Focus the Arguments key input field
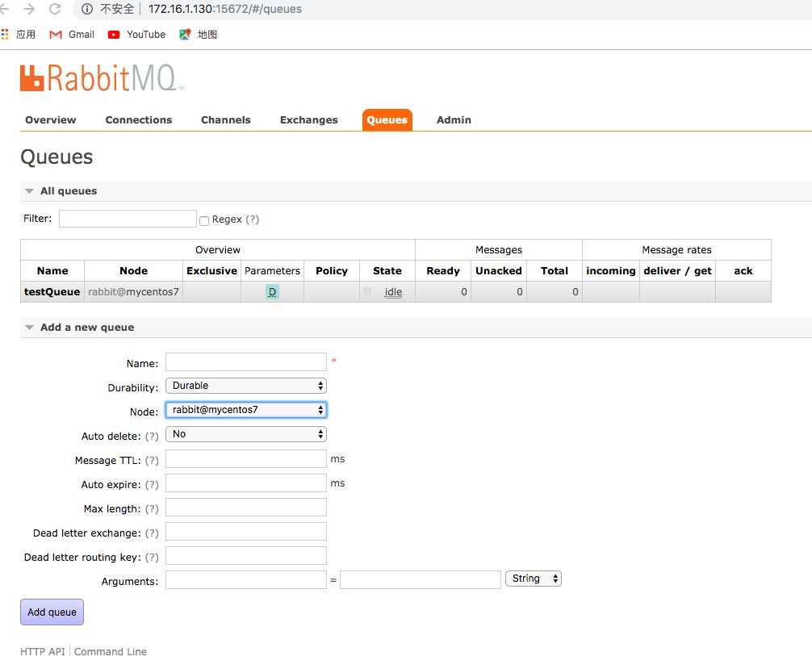 [x=246, y=580]
